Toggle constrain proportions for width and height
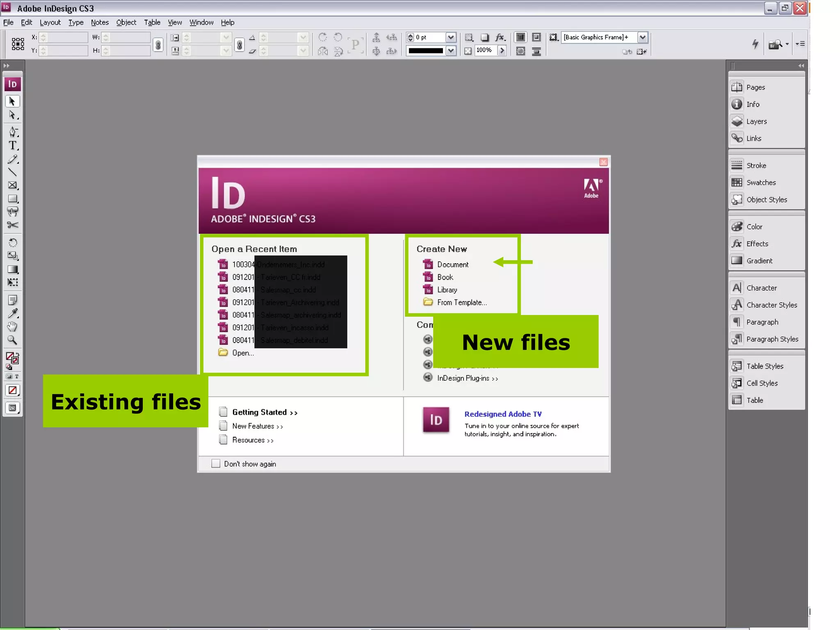Image resolution: width=840 pixels, height=630 pixels. point(158,44)
